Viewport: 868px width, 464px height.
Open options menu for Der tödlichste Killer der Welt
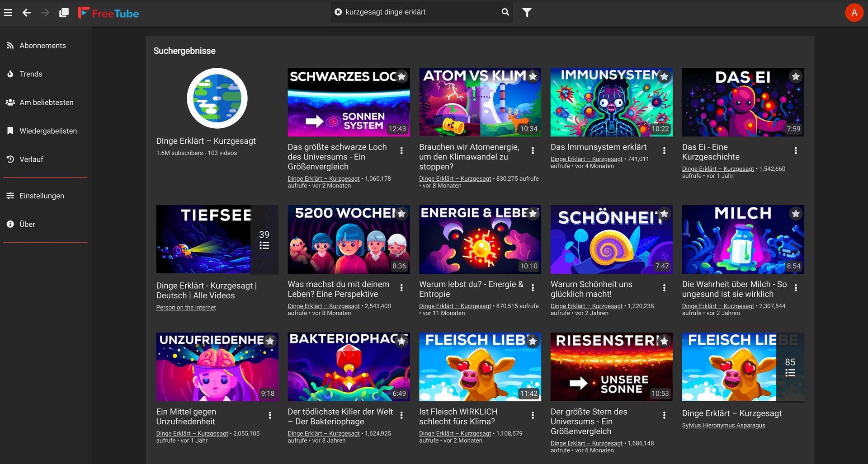(401, 415)
